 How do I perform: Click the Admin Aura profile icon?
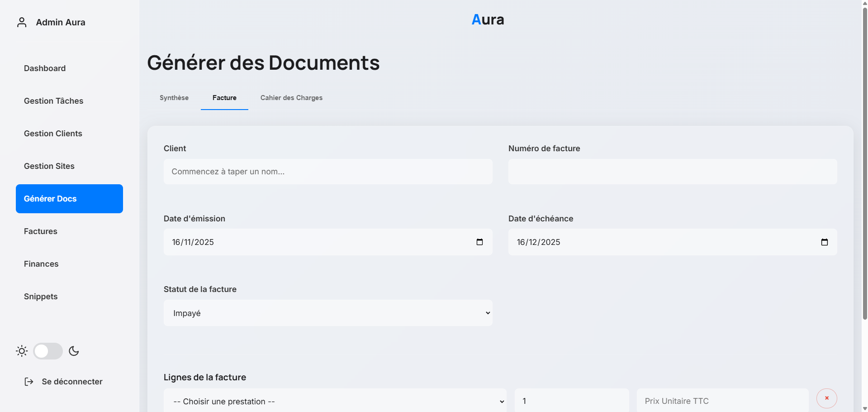click(x=22, y=22)
